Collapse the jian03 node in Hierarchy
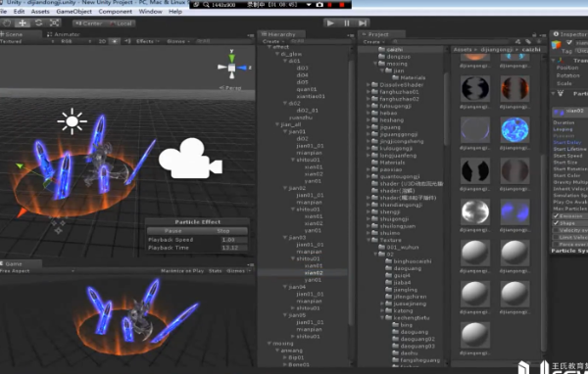This screenshot has height=374, width=588. pyautogui.click(x=285, y=238)
